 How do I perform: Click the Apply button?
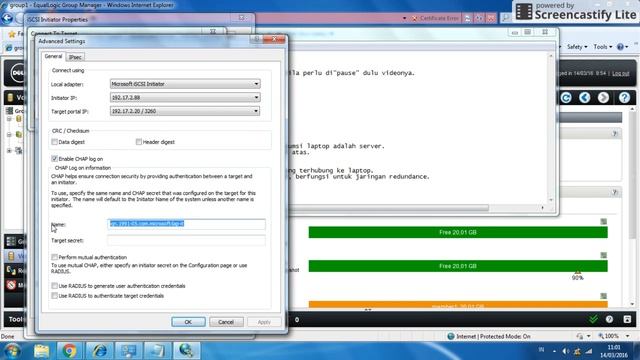point(264,322)
